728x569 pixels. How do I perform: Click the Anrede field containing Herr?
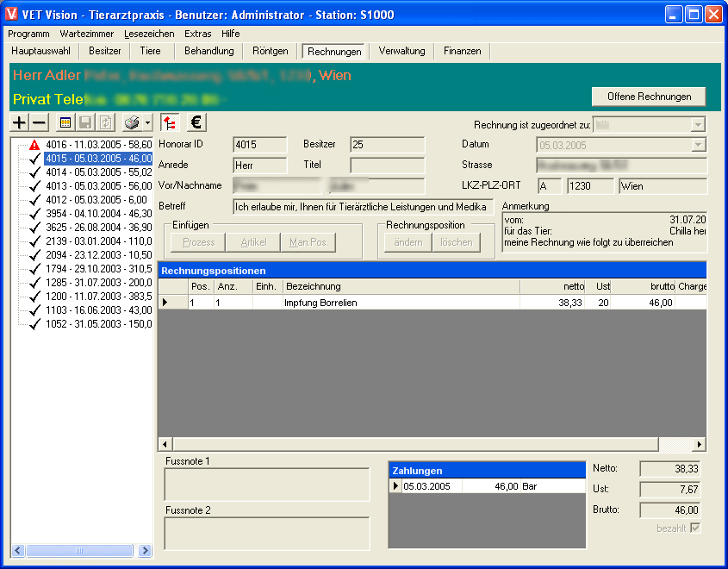click(x=260, y=166)
